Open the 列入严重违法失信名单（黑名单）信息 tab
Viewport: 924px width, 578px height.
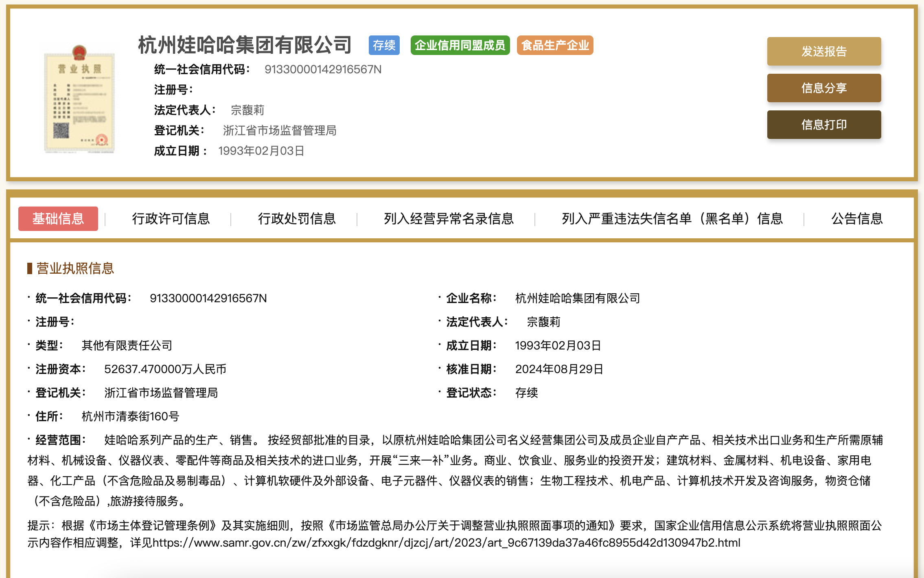pos(671,219)
